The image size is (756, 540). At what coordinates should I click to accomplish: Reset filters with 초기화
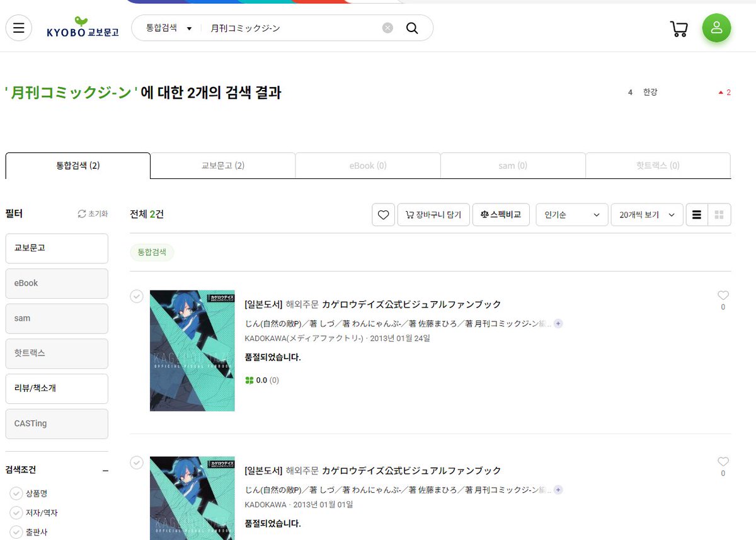point(93,214)
